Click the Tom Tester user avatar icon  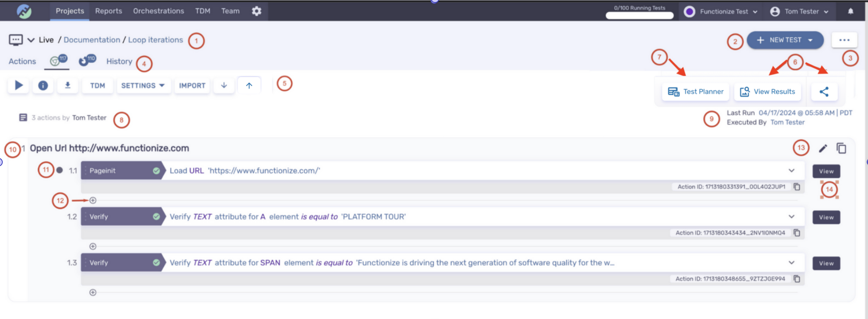tap(775, 12)
